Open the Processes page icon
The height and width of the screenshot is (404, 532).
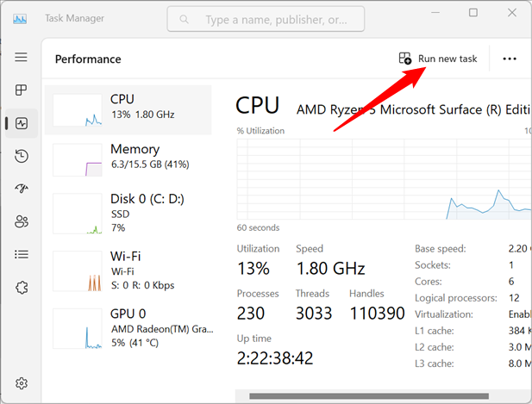click(22, 90)
